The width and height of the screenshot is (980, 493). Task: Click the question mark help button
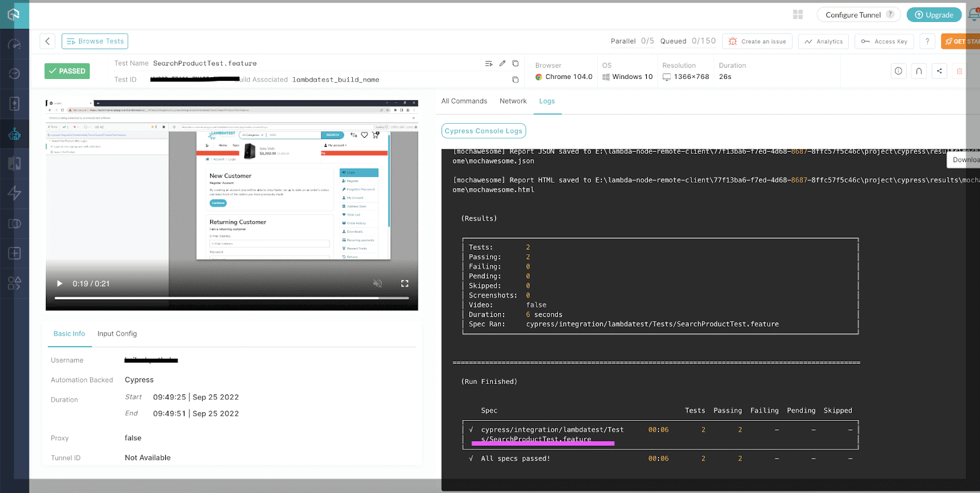click(x=927, y=41)
